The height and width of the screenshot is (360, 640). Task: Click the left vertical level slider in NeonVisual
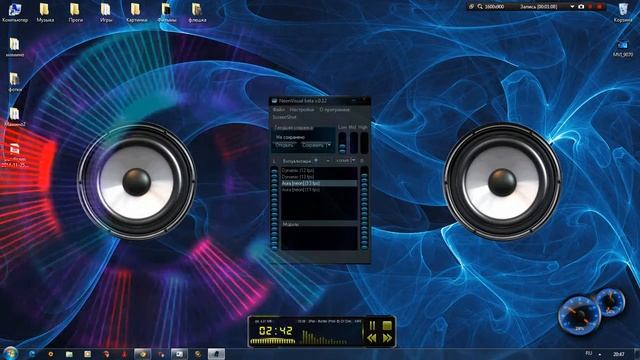click(x=274, y=208)
